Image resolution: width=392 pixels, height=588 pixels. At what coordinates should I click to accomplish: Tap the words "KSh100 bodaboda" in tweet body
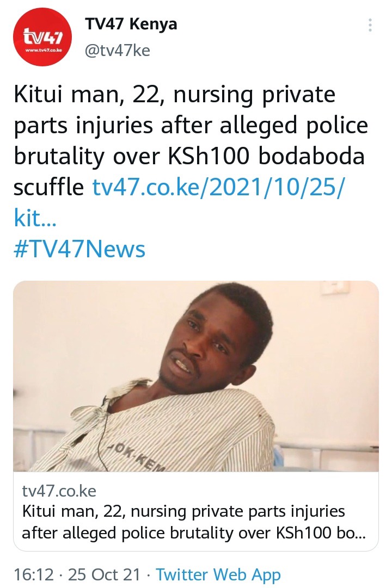coord(266,156)
